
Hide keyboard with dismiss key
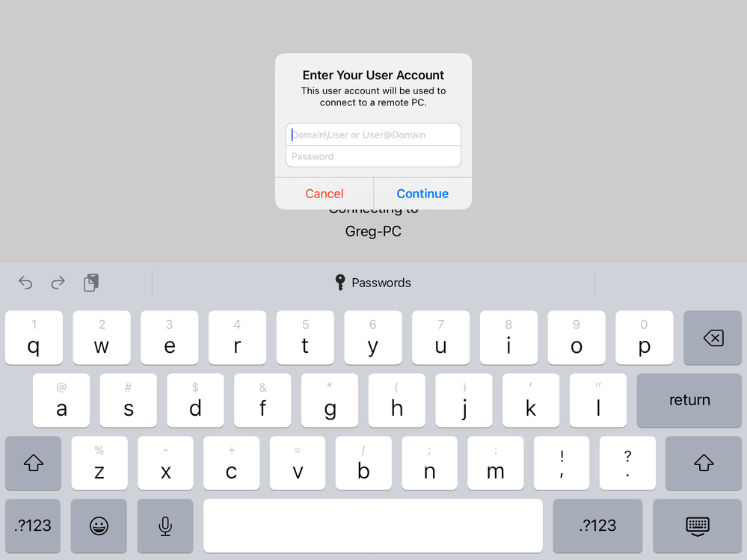697,526
